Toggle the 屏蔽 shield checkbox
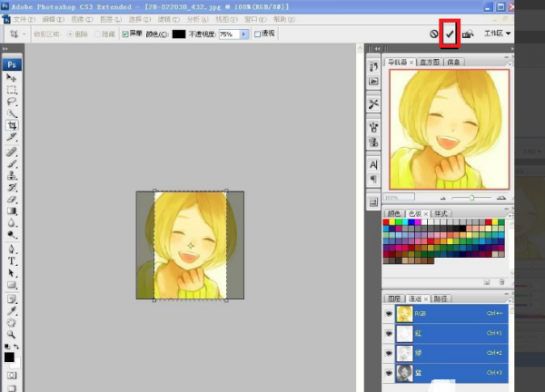 (x=125, y=34)
